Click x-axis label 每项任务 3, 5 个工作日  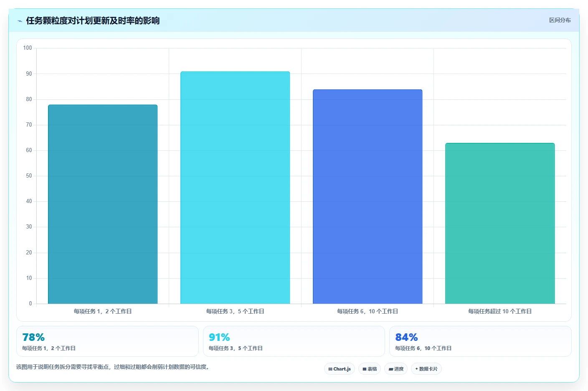(x=235, y=311)
